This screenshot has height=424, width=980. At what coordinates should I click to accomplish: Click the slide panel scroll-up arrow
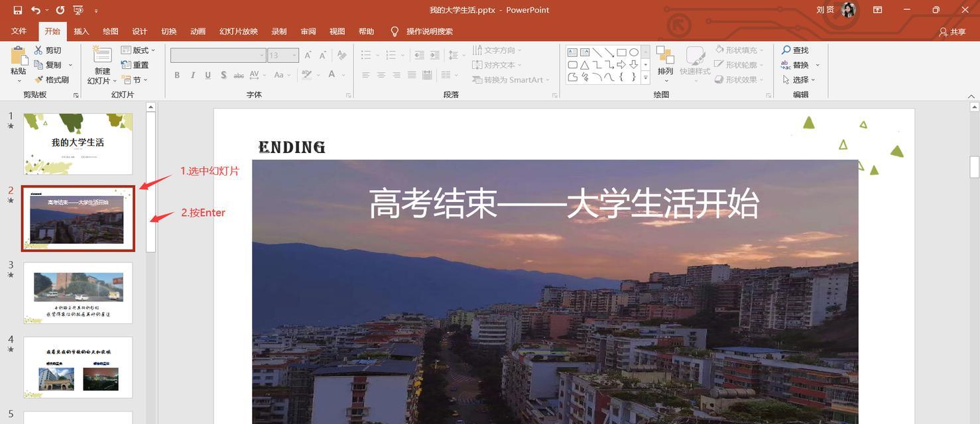[x=151, y=107]
